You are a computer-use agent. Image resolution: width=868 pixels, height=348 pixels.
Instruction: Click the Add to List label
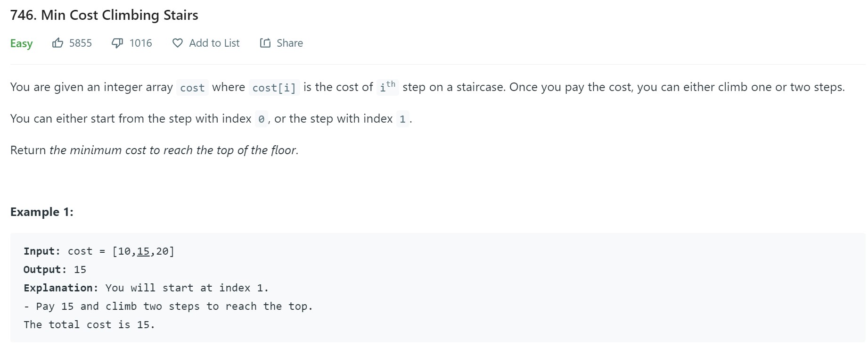tap(214, 43)
